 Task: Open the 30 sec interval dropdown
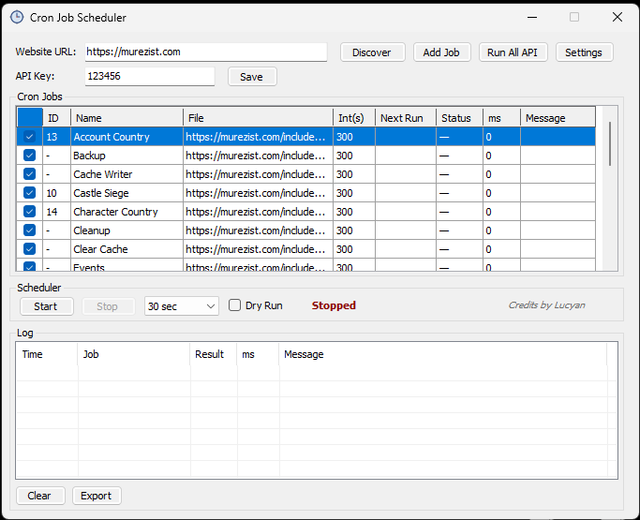point(181,306)
